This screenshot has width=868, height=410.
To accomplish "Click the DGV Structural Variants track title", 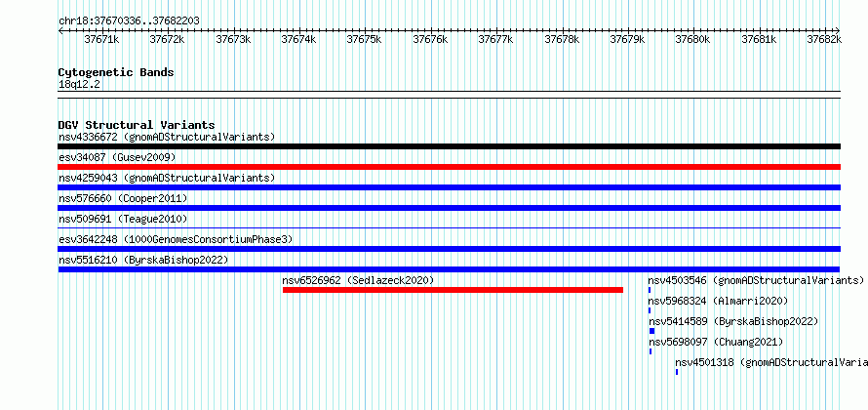I will click(x=137, y=125).
